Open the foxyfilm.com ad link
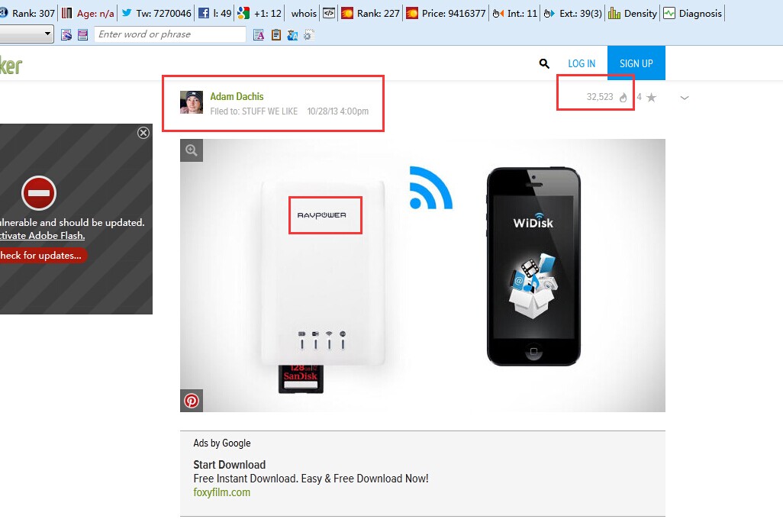 pyautogui.click(x=222, y=492)
